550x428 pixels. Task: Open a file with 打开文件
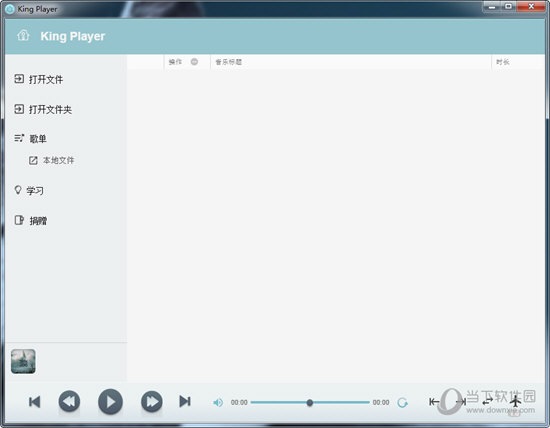[x=46, y=80]
